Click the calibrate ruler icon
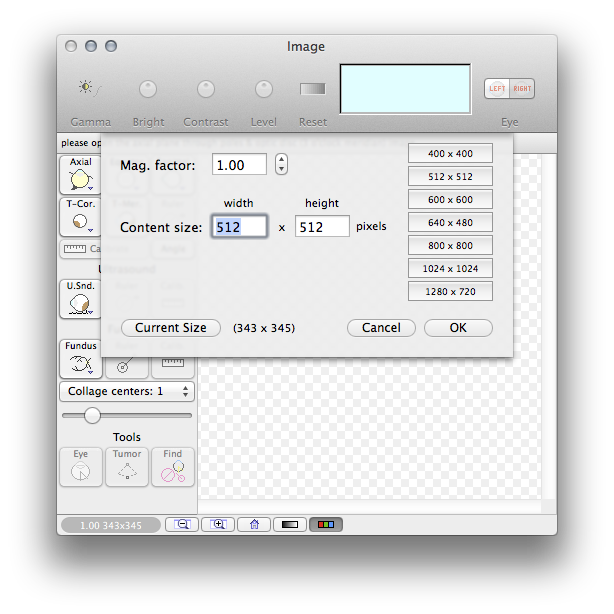614x614 pixels. coord(75,249)
